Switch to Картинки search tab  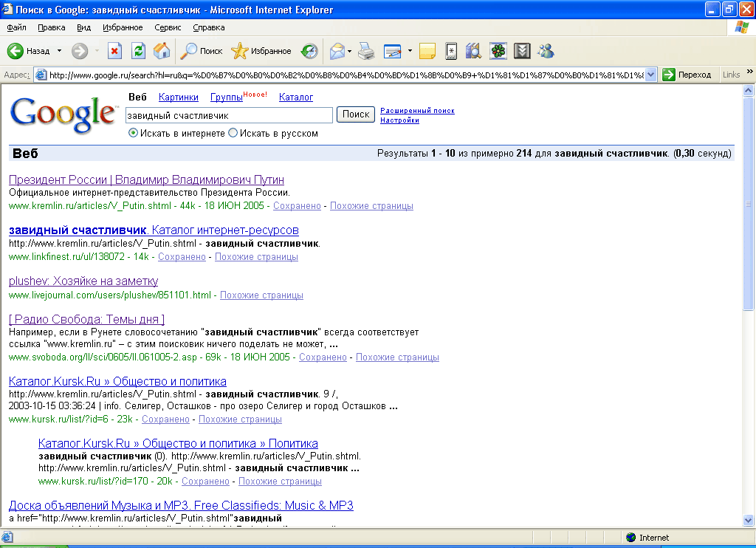pos(179,97)
